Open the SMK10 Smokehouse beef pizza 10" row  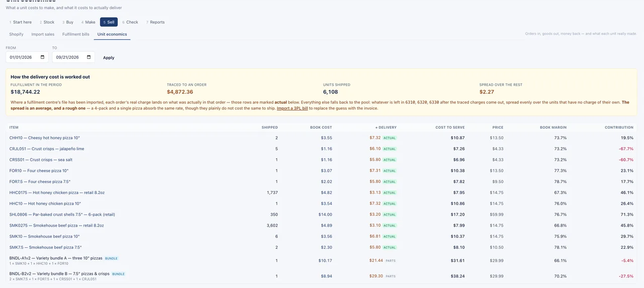[321, 236]
